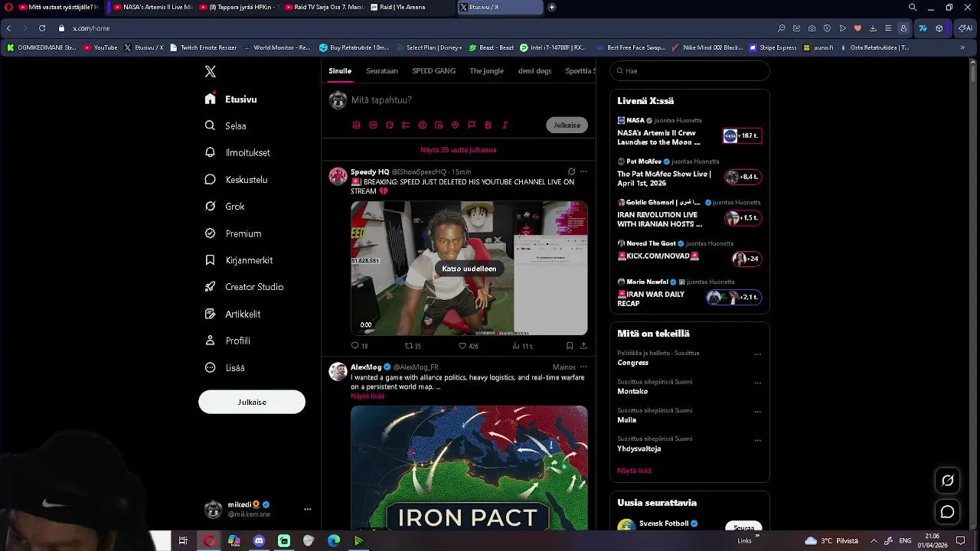Click the Hae search field

690,70
